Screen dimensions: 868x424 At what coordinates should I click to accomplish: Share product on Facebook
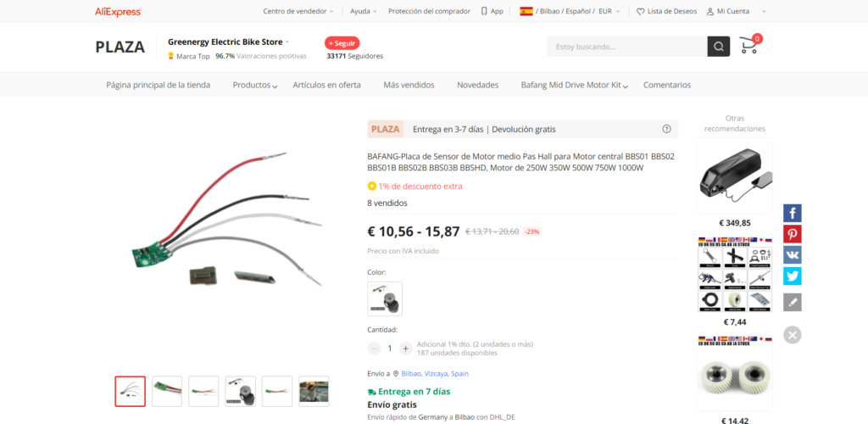click(x=793, y=213)
